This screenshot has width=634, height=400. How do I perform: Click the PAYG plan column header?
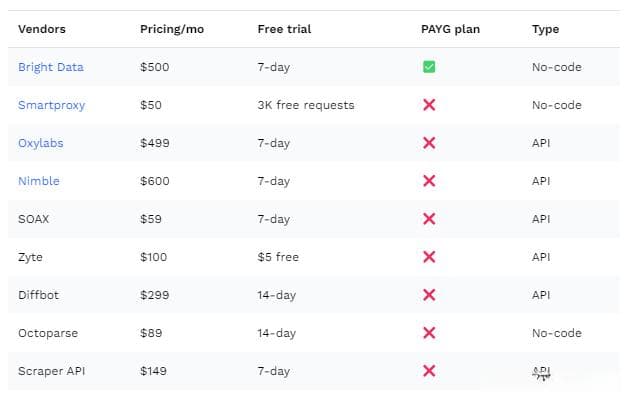[x=450, y=29]
